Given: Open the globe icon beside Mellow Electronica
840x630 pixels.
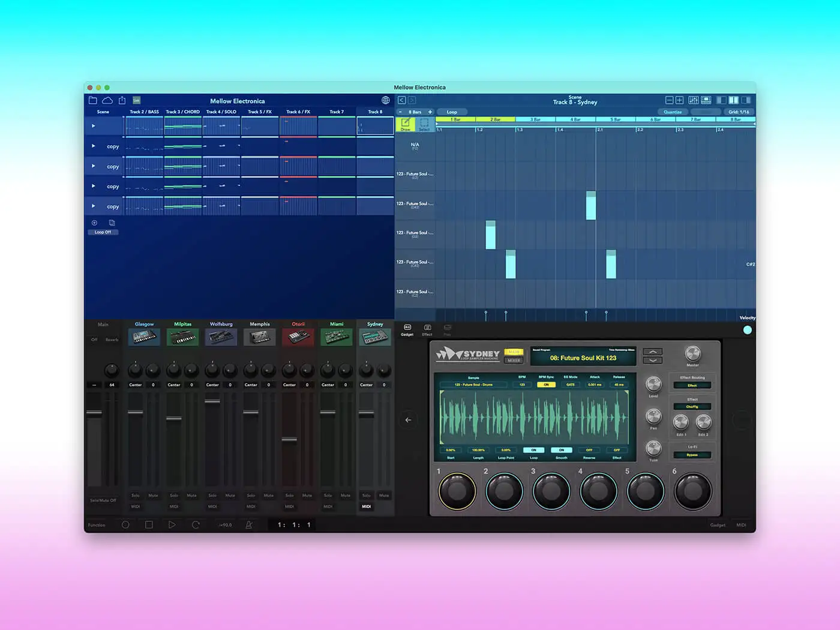Looking at the screenshot, I should pos(386,100).
